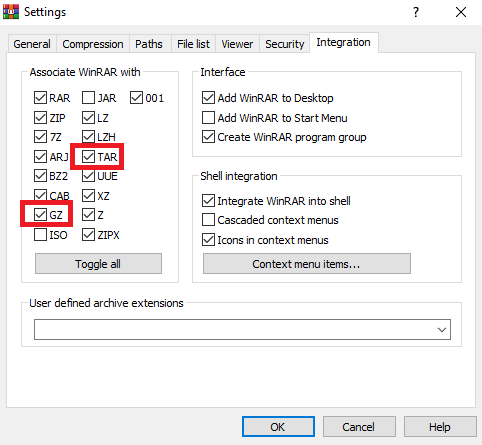The width and height of the screenshot is (482, 445).
Task: Uncheck the ZIPX checkbox
Action: pyautogui.click(x=88, y=235)
